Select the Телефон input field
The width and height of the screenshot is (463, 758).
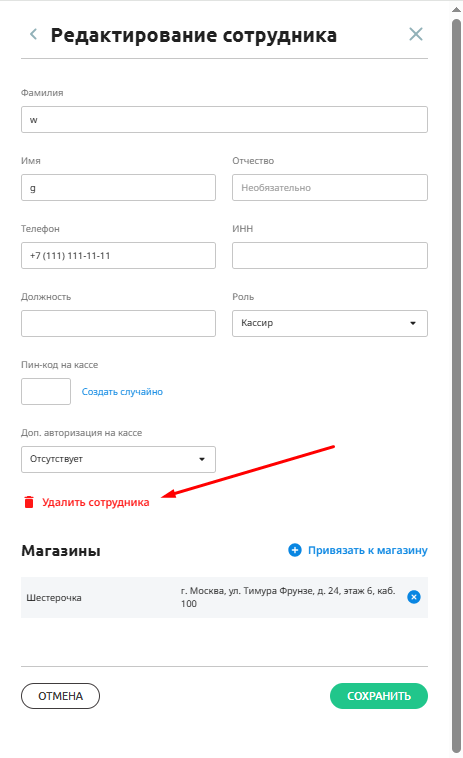118,255
